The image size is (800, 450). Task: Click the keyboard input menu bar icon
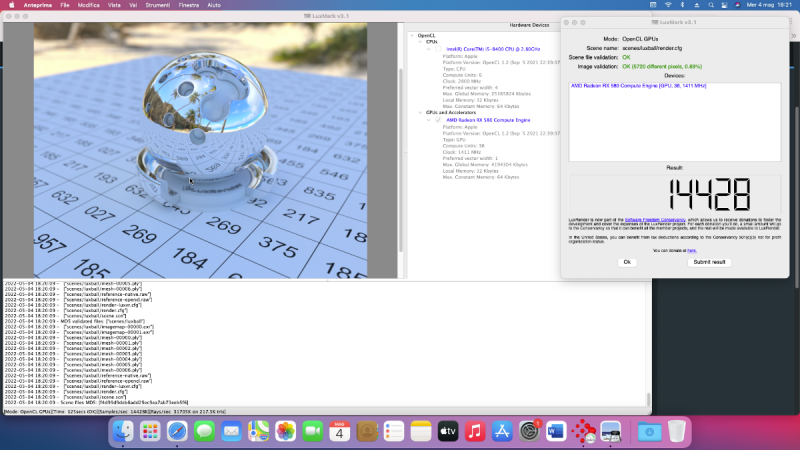[x=653, y=5]
